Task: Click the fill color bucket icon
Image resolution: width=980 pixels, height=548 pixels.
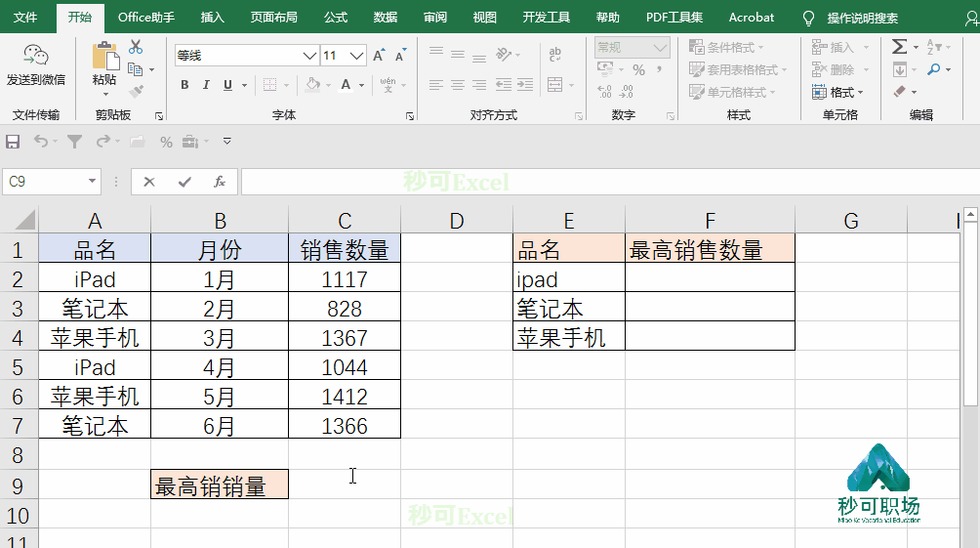Action: click(x=312, y=85)
